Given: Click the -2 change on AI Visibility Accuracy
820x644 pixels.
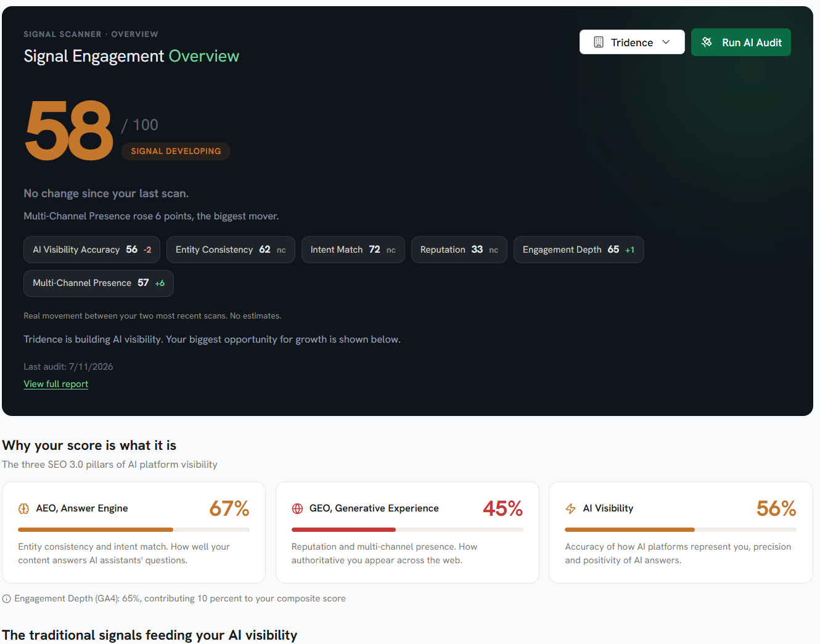Looking at the screenshot, I should click(x=147, y=250).
